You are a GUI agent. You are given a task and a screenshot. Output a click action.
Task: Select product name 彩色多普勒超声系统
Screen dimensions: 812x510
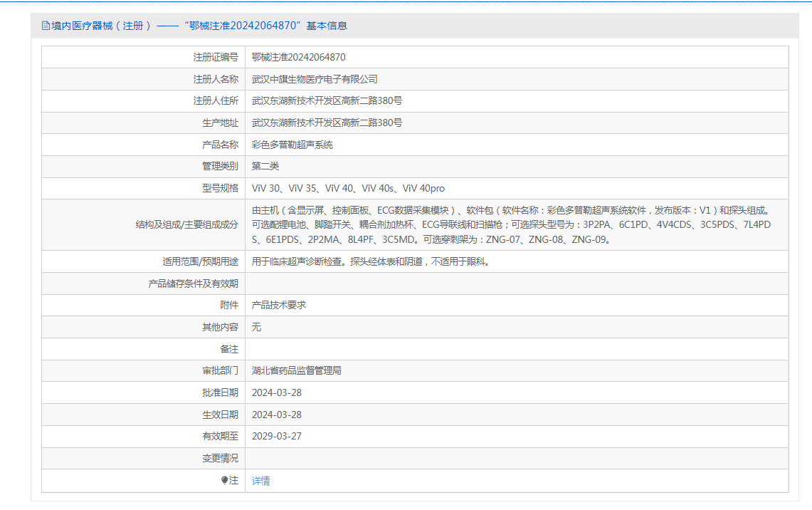point(292,145)
